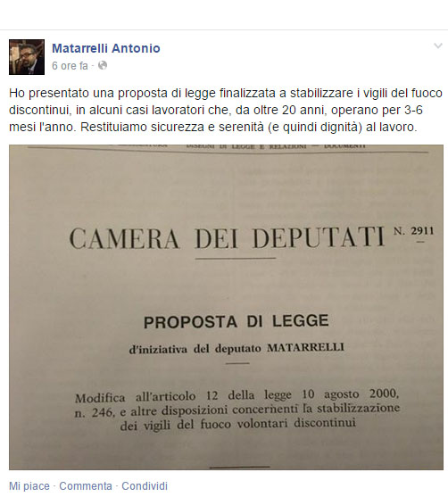Image resolution: width=448 pixels, height=497 pixels.
Task: Like the post with 'Mi piace'
Action: (29, 486)
